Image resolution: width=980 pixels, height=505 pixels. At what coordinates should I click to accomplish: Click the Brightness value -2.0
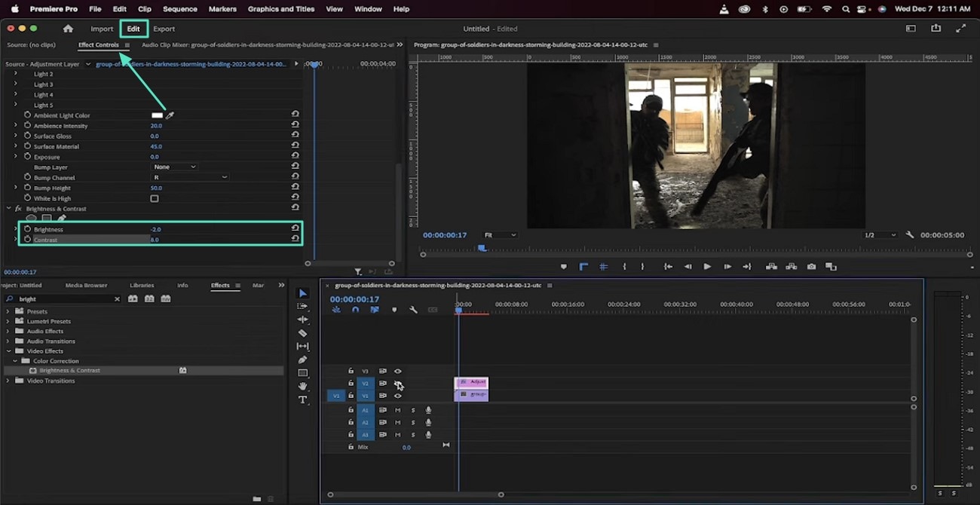[x=155, y=229]
